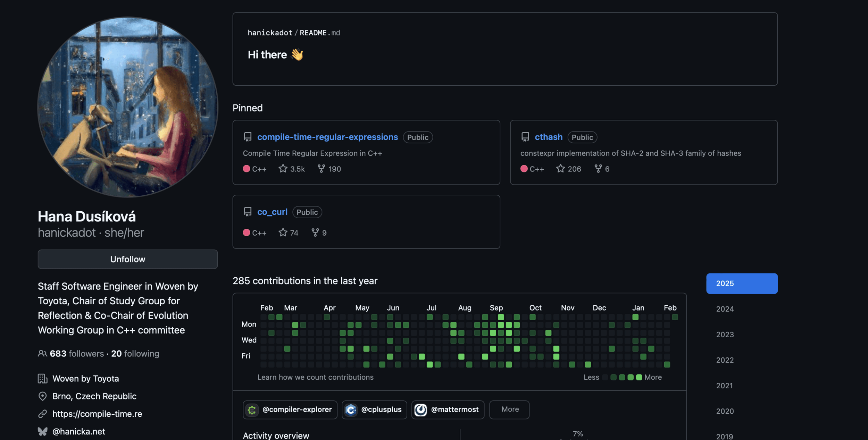Click the brightest green legend square beside More
Screen dimensions: 868x440
tap(639, 377)
